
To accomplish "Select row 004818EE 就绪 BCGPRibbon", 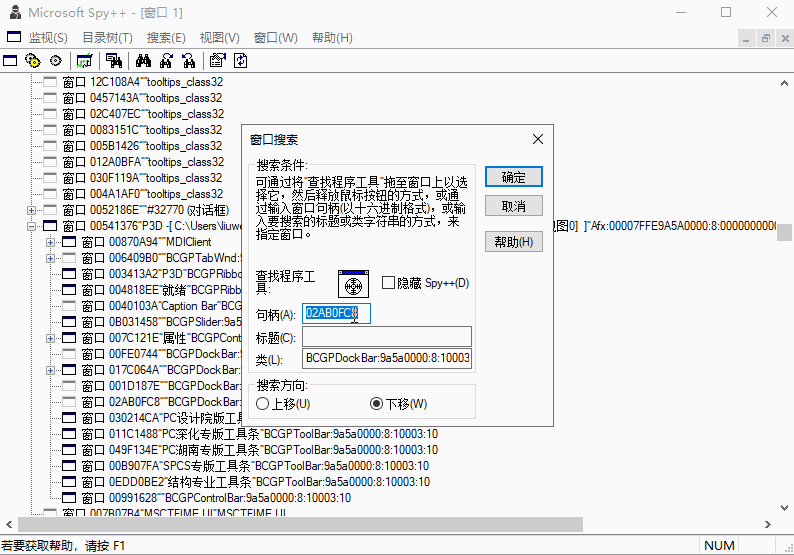I will coord(162,290).
